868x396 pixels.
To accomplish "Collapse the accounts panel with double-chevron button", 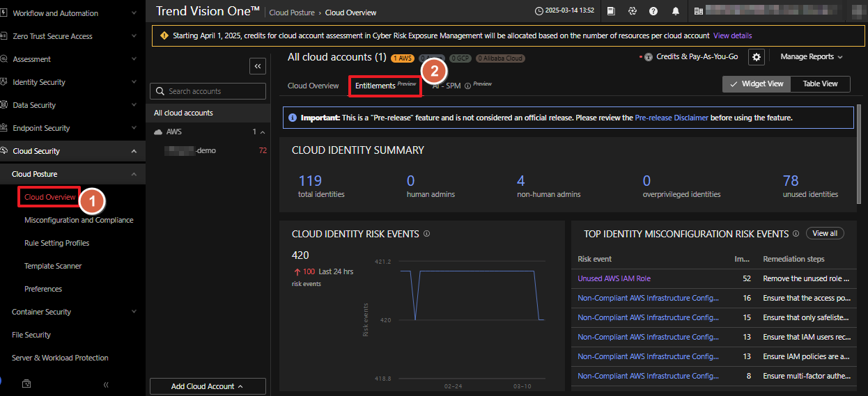I will click(x=258, y=66).
